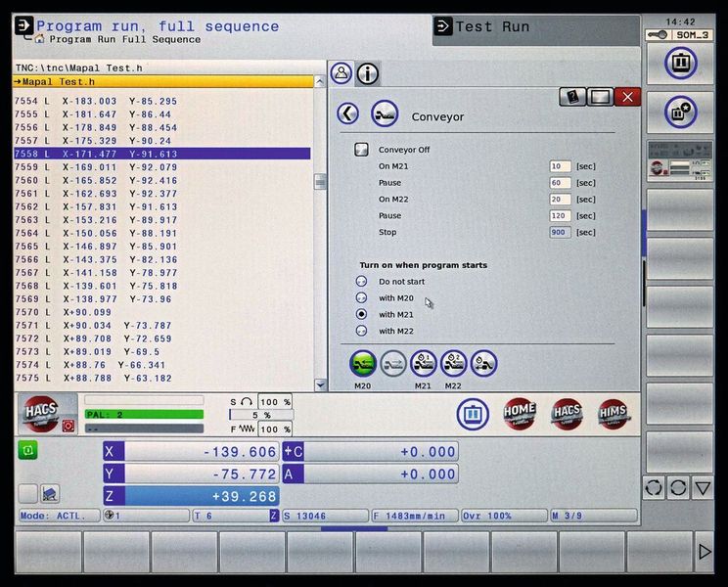The image size is (728, 587).
Task: Click the green status icon left of X axis
Action: pyautogui.click(x=27, y=450)
